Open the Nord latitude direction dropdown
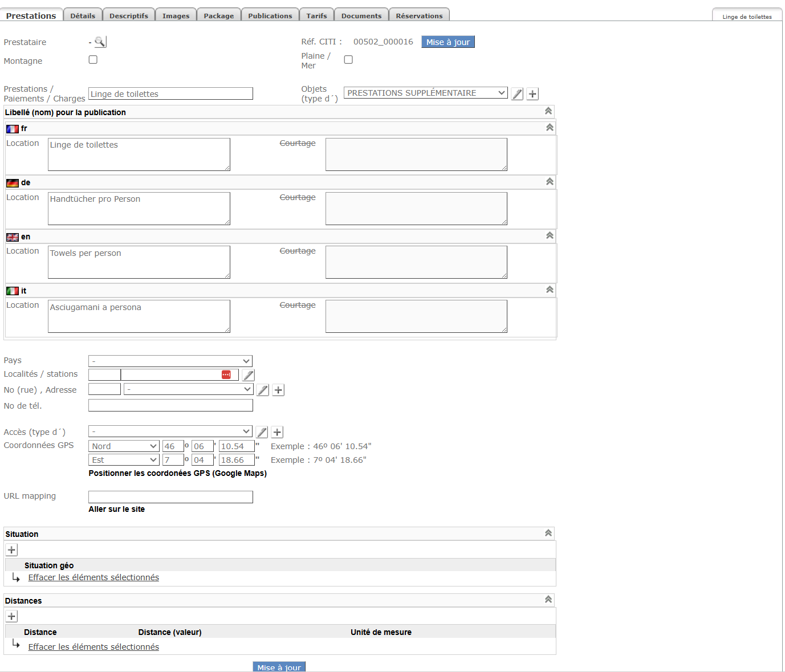Viewport: 785px width, 672px height. tap(124, 446)
